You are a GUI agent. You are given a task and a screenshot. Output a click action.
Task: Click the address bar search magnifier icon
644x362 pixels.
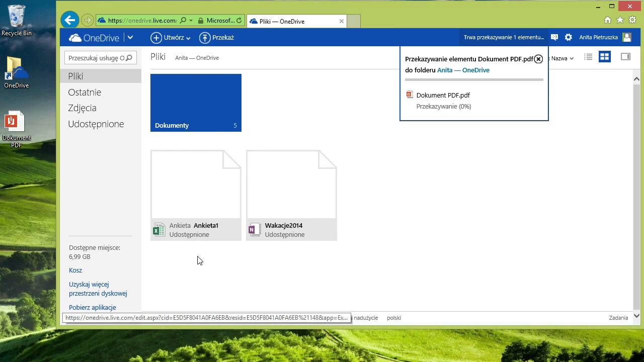(x=183, y=21)
